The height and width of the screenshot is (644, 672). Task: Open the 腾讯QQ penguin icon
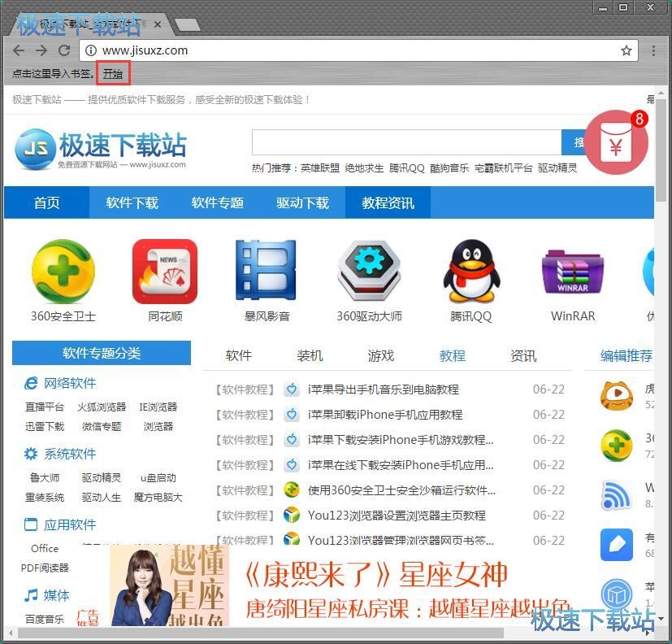471,271
